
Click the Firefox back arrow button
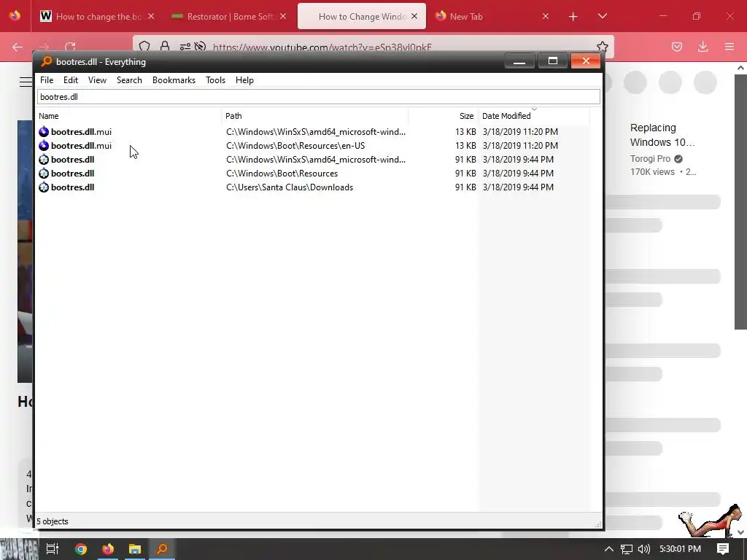[x=18, y=47]
